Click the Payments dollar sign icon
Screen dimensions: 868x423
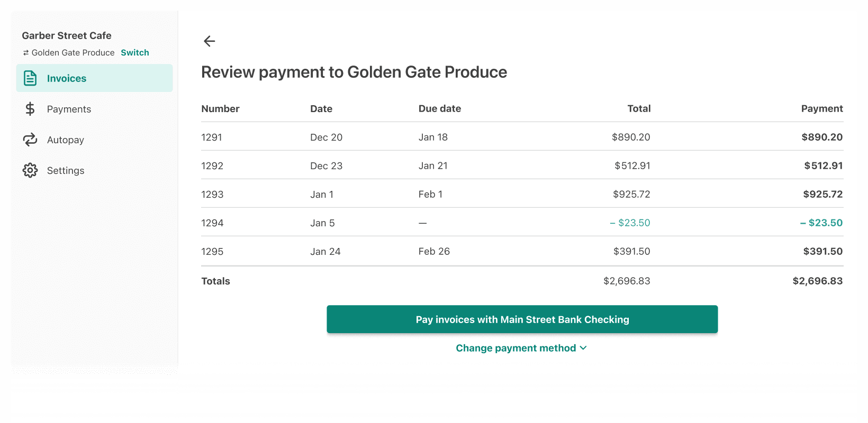30,109
